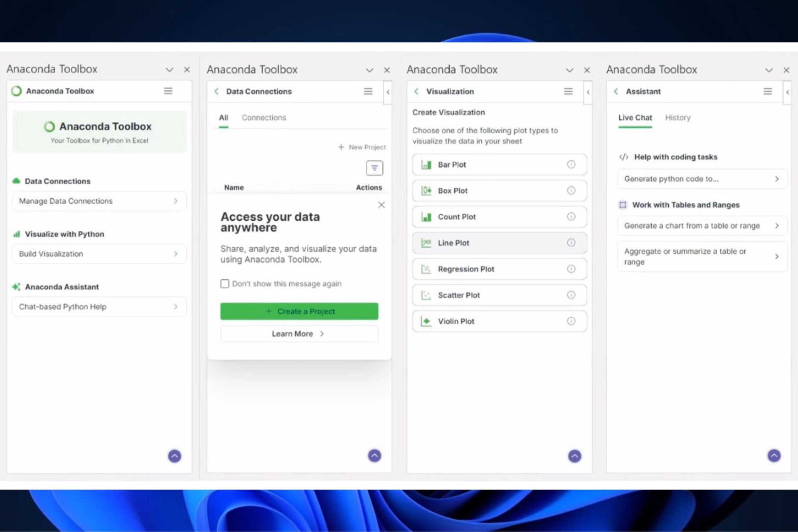
Task: Show info for Line Plot
Action: click(571, 242)
